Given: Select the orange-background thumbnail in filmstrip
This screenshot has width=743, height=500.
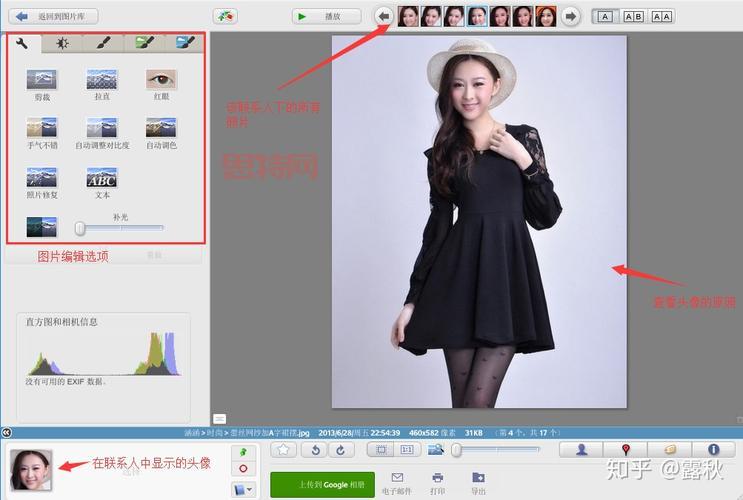Looking at the screenshot, I should (x=545, y=16).
